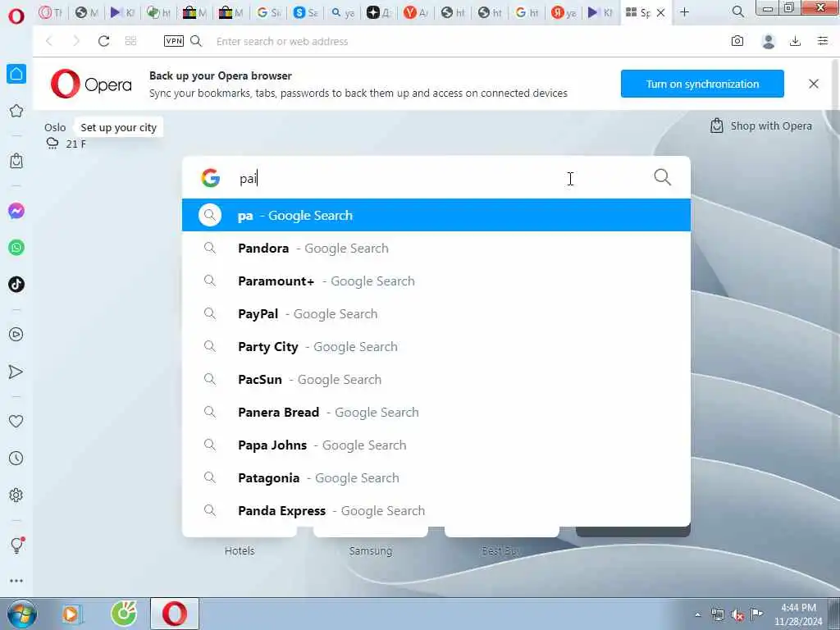Select the Paramount+ suggestion
The width and height of the screenshot is (840, 630).
tap(436, 281)
